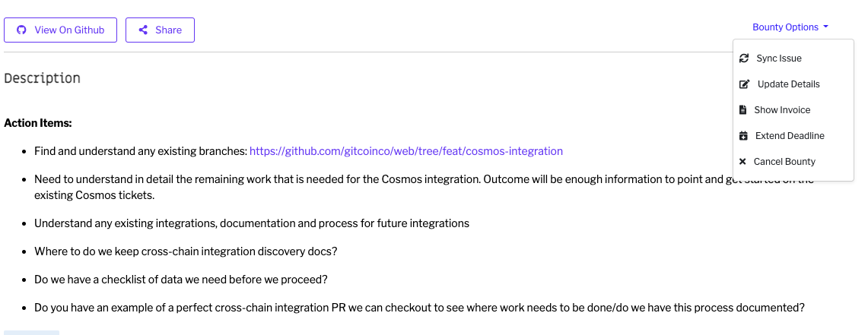Viewport: 868px width, 335px height.
Task: Click the light blue tag at page bottom
Action: coord(31,333)
